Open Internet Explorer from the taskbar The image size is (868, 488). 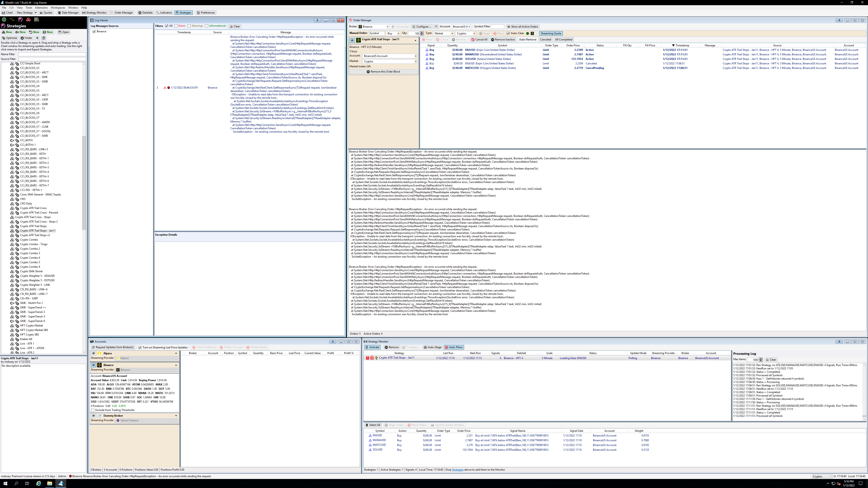[x=38, y=483]
